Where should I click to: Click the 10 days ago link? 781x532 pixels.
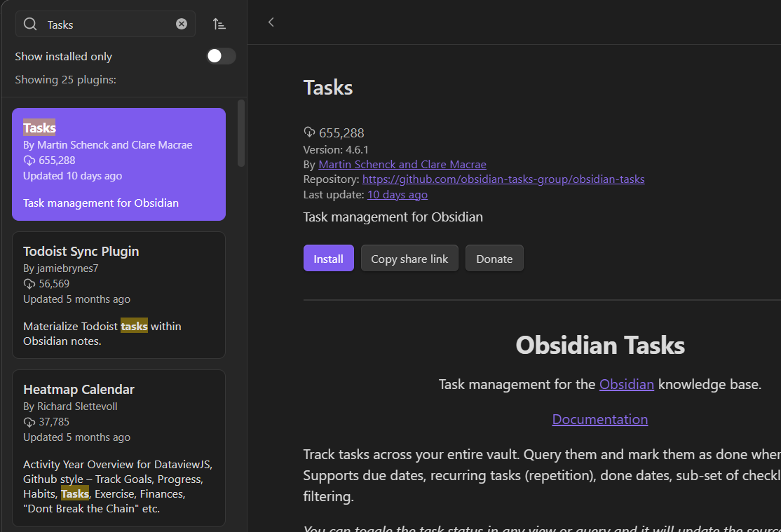click(397, 195)
